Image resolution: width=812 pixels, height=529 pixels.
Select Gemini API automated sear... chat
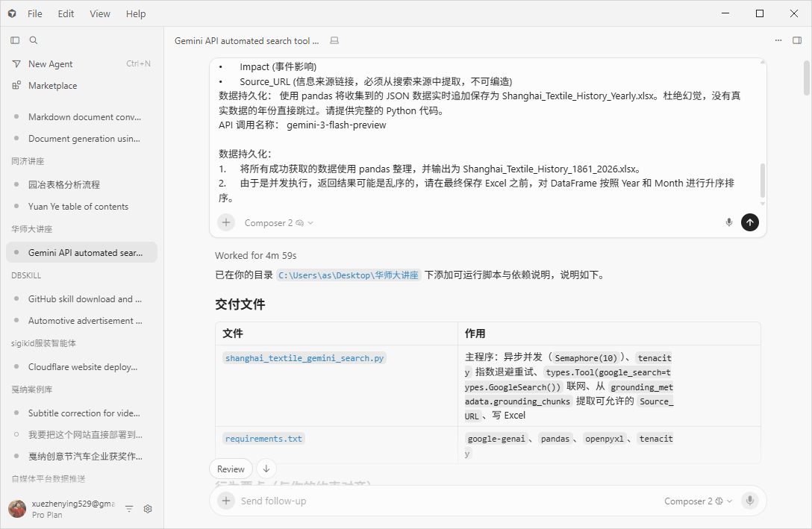81,253
